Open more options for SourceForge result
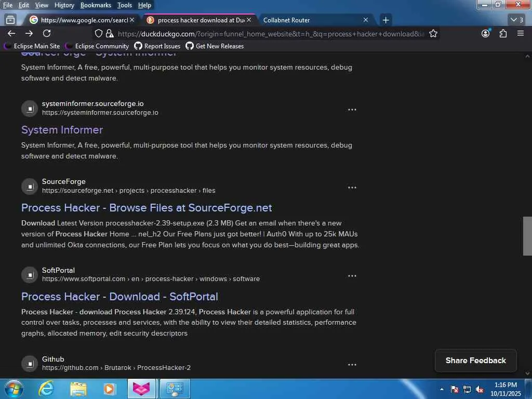 [x=352, y=188]
